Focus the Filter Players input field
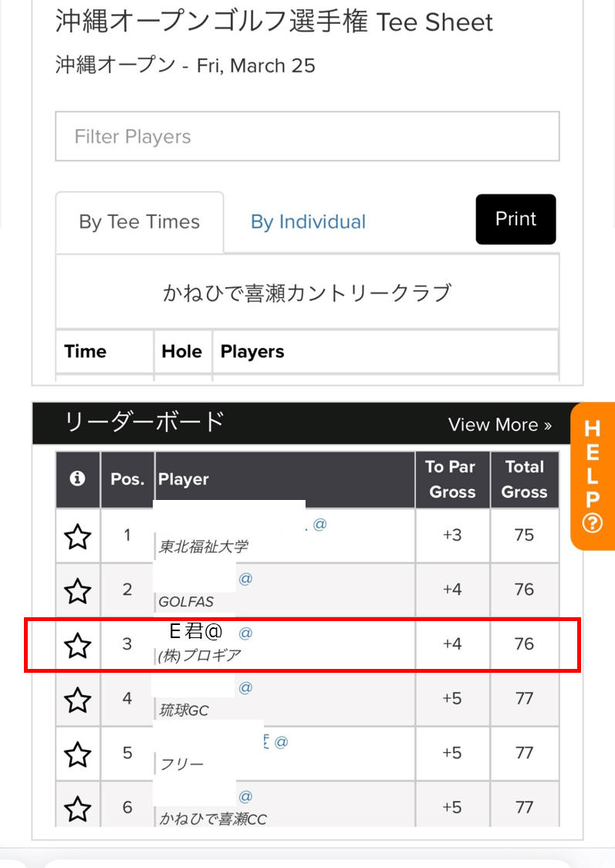 coord(307,136)
